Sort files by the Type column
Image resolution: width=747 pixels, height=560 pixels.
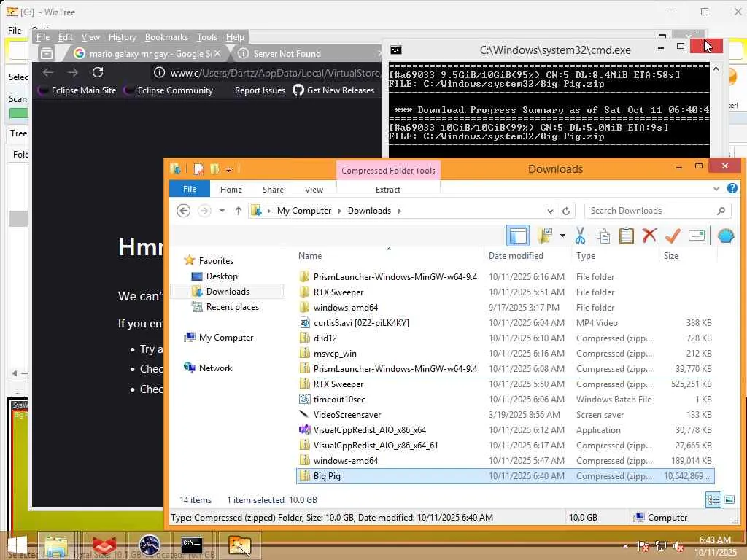586,256
